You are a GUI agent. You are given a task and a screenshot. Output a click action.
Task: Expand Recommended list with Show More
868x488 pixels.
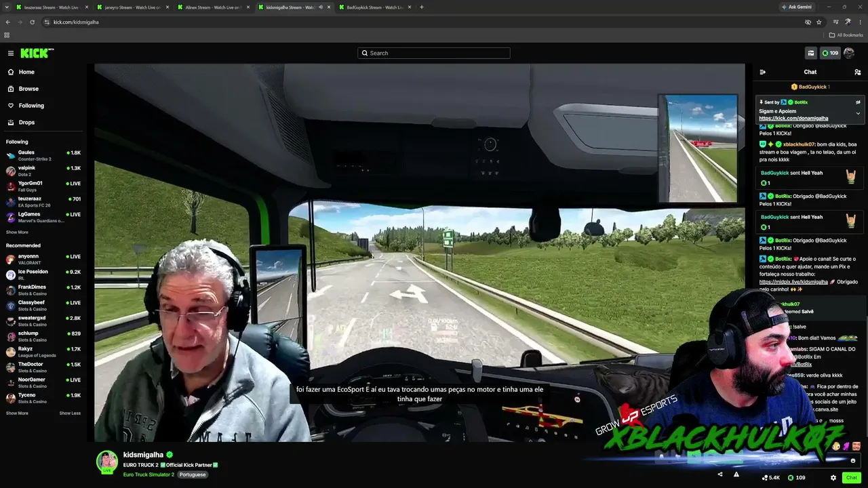pos(17,413)
